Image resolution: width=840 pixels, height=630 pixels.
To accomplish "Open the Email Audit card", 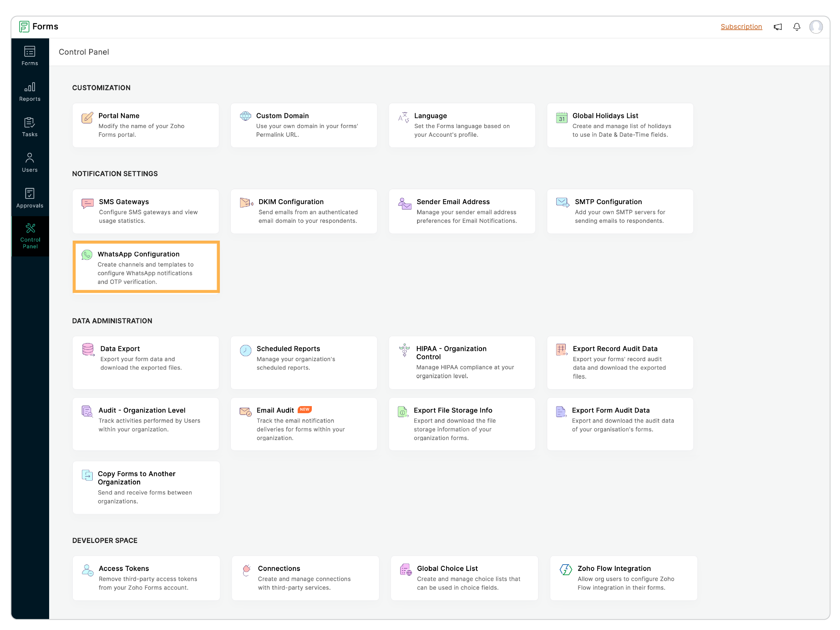I will point(303,424).
